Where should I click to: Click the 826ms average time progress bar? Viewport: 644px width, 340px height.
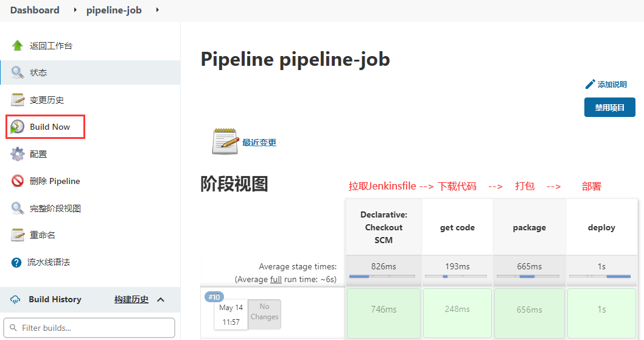[382, 276]
